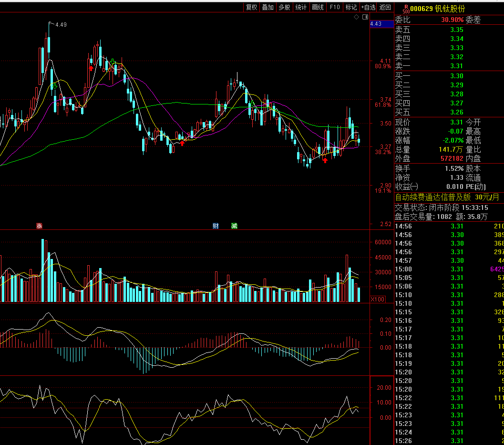Click the 标记 mark button
The width and height of the screenshot is (504, 445).
pos(351,7)
